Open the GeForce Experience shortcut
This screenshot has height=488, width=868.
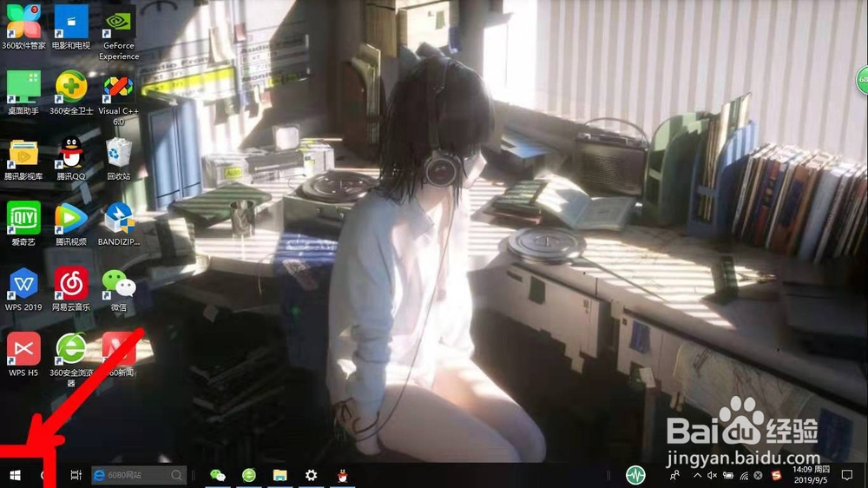(x=118, y=33)
